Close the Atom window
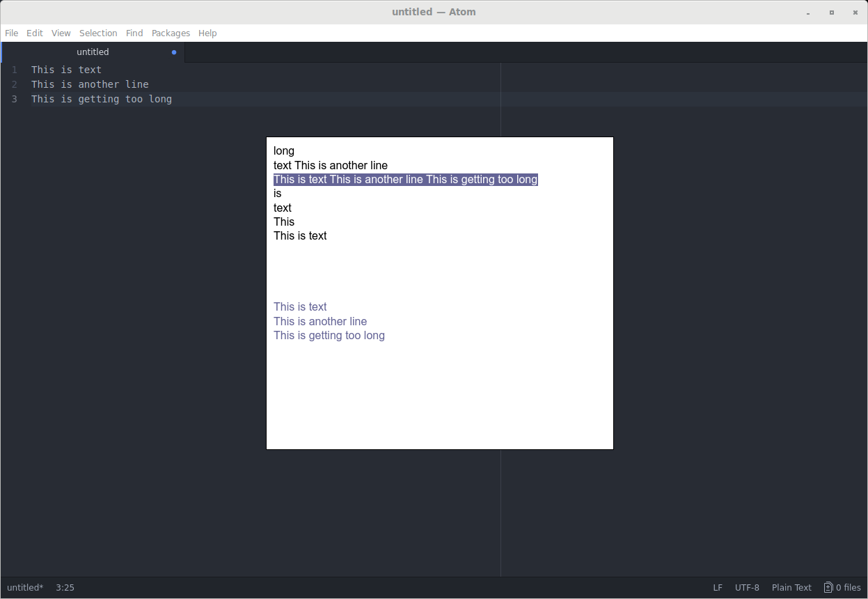The width and height of the screenshot is (868, 599). coord(855,13)
